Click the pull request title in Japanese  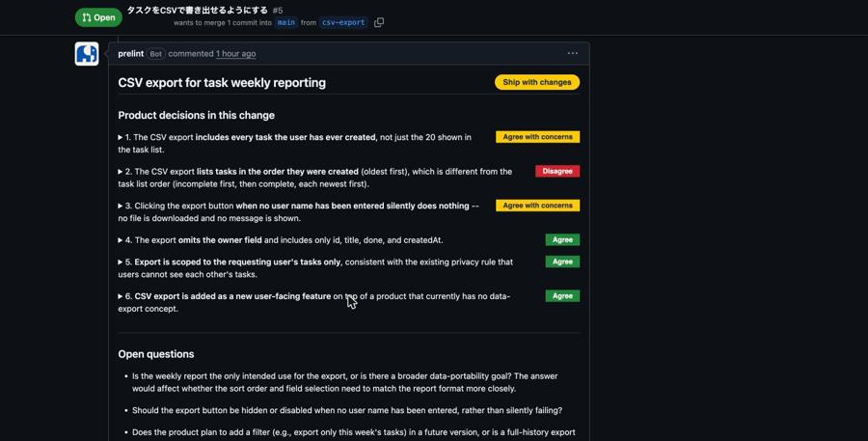tap(197, 10)
